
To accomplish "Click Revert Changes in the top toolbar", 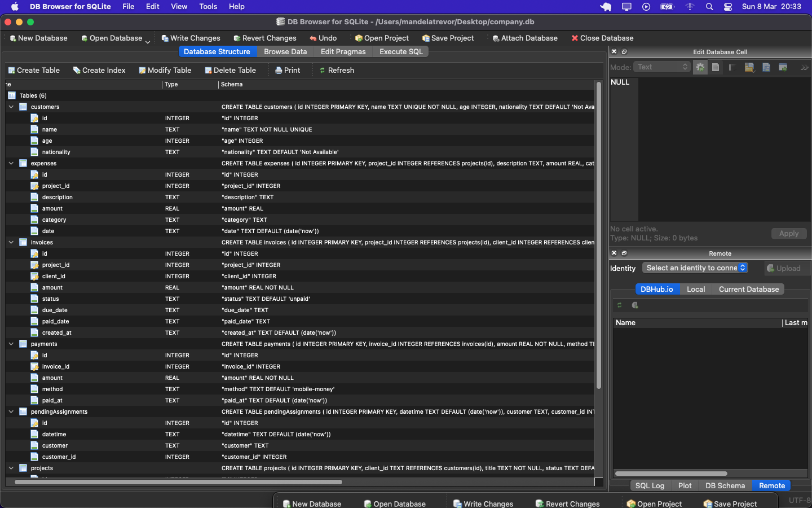I will [265, 38].
